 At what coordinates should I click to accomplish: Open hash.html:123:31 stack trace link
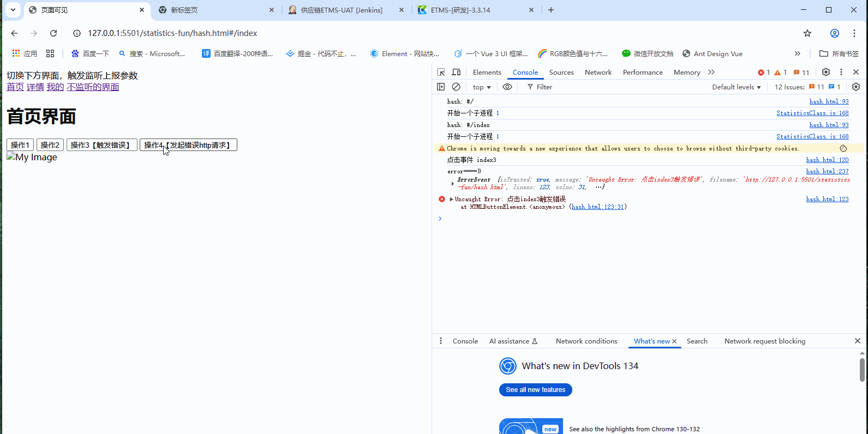[x=597, y=207]
